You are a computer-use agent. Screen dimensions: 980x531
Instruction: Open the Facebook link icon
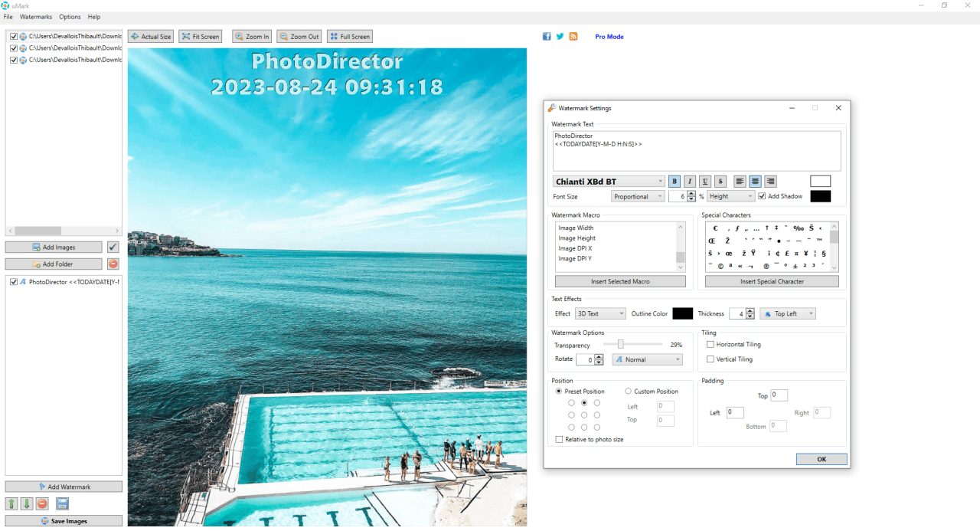[x=547, y=36]
